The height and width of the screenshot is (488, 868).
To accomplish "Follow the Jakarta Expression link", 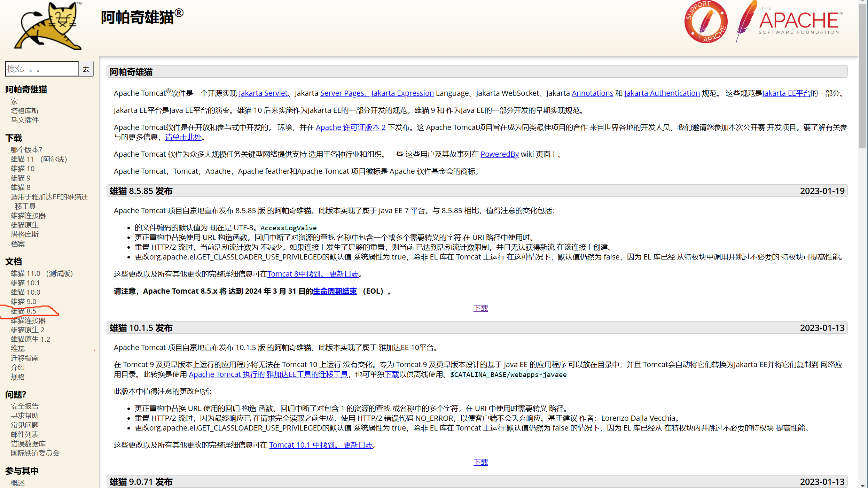I will click(x=402, y=93).
